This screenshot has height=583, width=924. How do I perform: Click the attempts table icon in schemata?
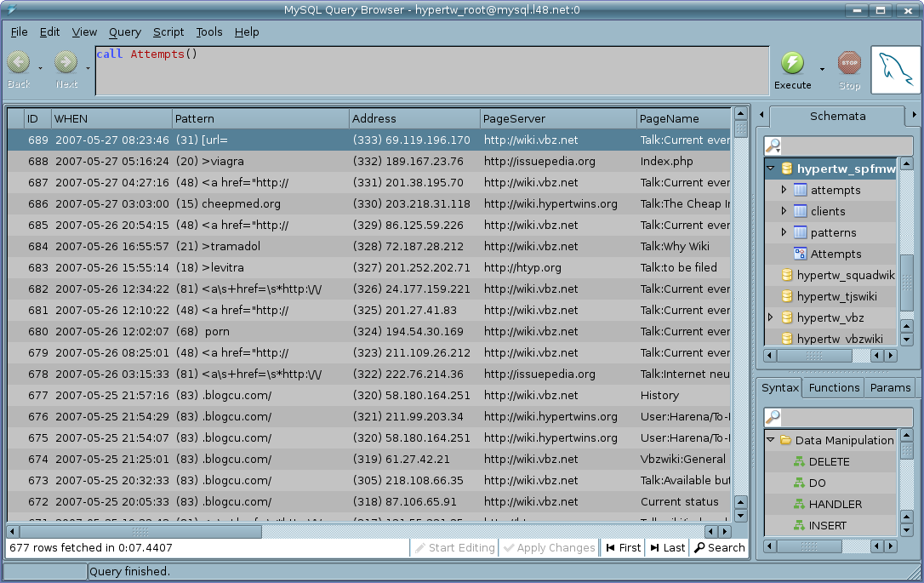click(800, 190)
